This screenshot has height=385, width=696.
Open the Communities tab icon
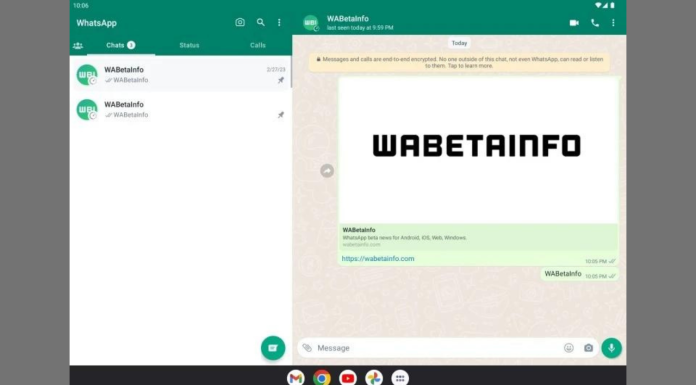pos(78,45)
